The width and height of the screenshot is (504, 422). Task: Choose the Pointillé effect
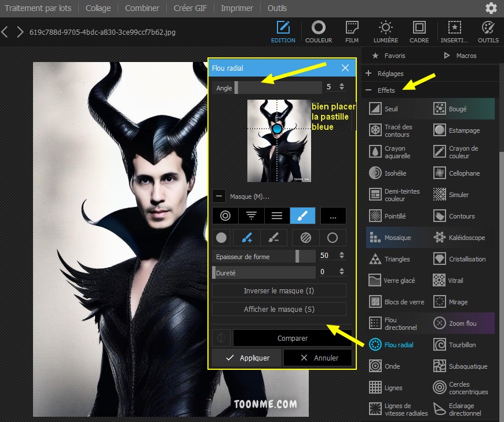click(398, 216)
